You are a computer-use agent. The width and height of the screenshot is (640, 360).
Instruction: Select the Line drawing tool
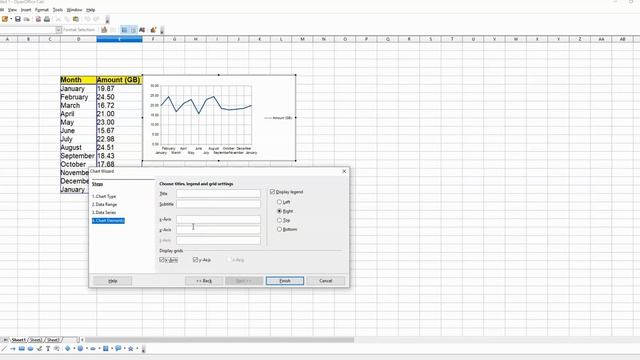[4, 349]
